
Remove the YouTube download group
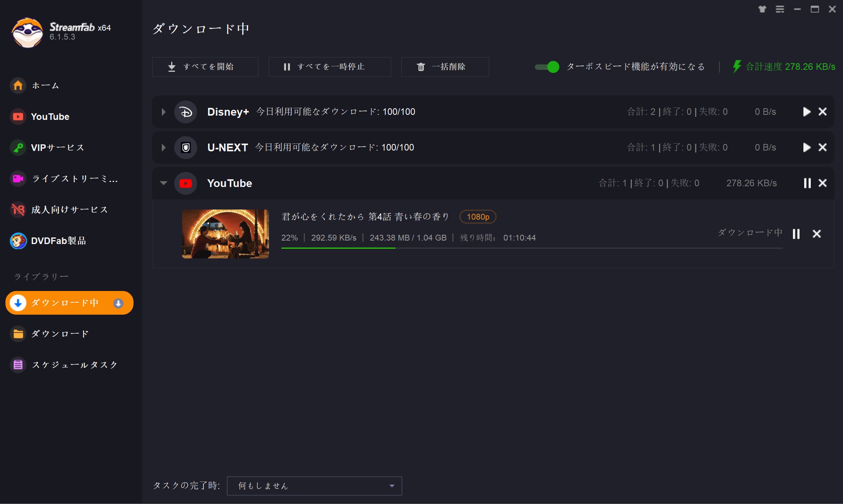[822, 183]
